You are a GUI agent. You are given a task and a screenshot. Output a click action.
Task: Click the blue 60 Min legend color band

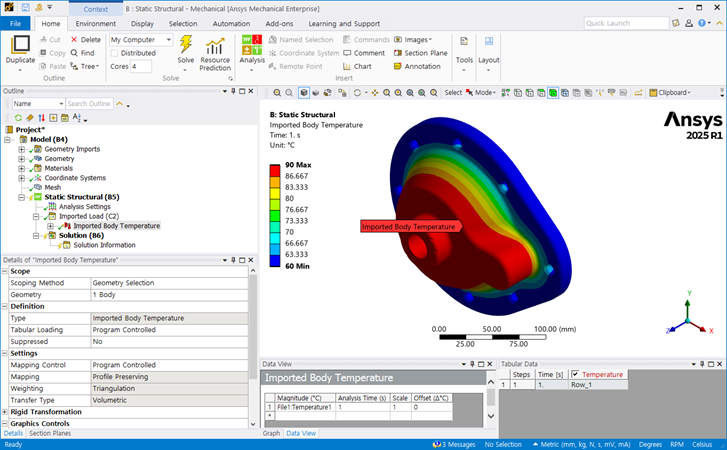point(274,261)
